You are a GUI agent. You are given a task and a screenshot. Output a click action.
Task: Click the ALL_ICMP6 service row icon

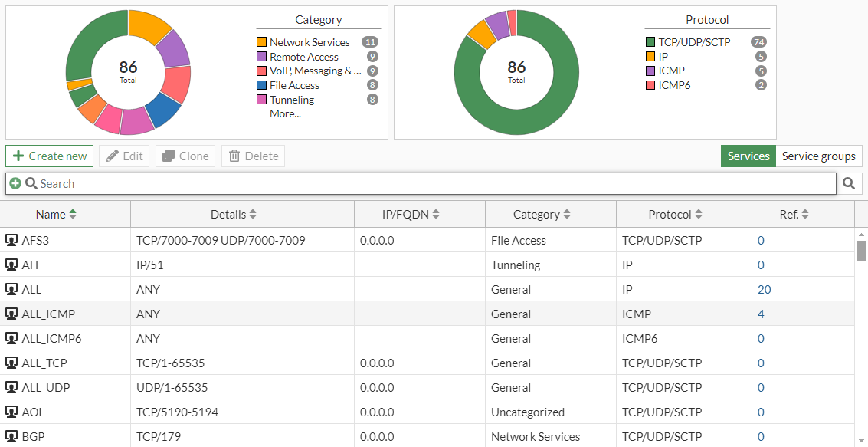[11, 339]
